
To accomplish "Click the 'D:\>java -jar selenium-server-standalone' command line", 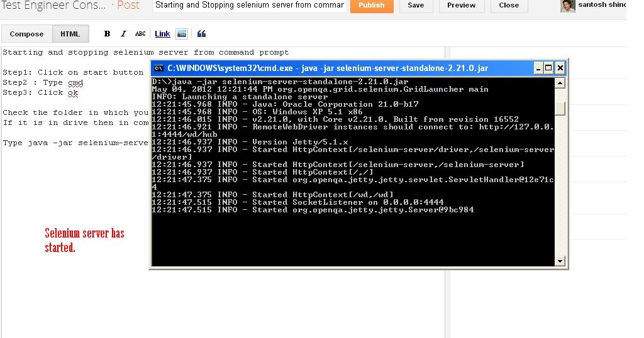I will [280, 82].
